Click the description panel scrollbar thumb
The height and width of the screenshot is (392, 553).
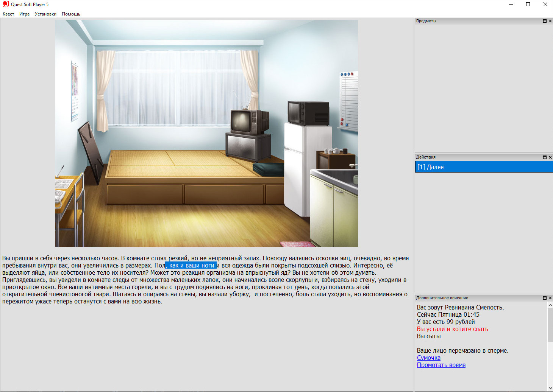click(x=550, y=325)
